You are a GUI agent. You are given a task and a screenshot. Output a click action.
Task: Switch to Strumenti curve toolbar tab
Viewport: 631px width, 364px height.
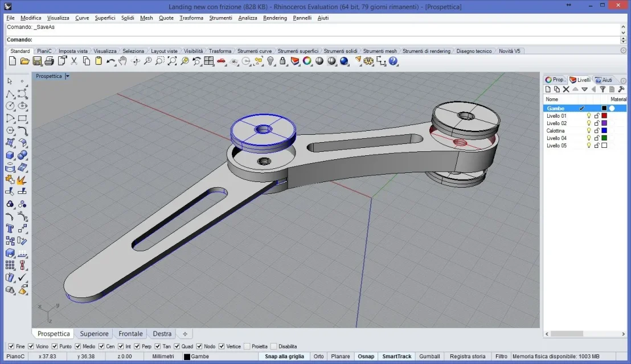(255, 51)
